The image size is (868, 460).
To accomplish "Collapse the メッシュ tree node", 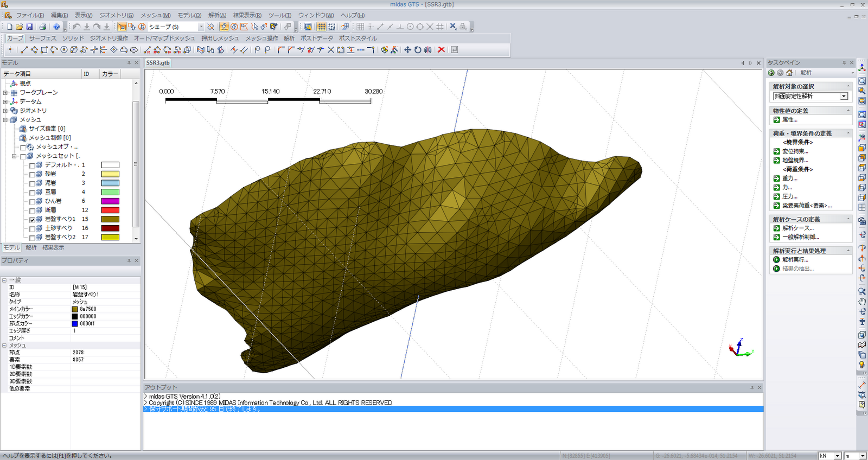I will coord(5,120).
